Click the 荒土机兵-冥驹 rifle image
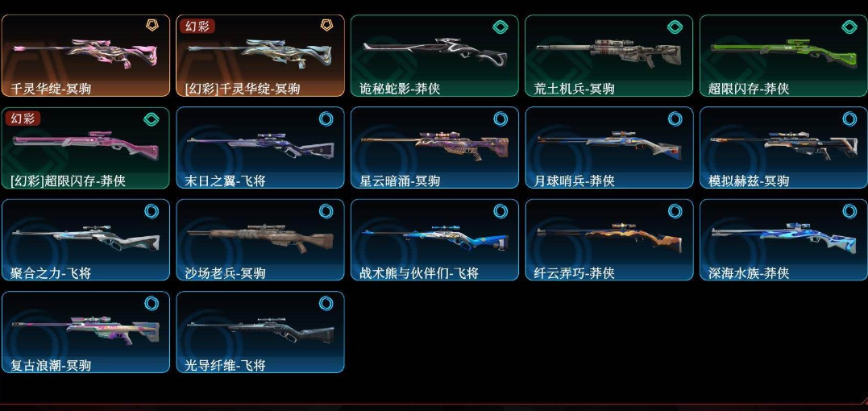 (x=609, y=52)
